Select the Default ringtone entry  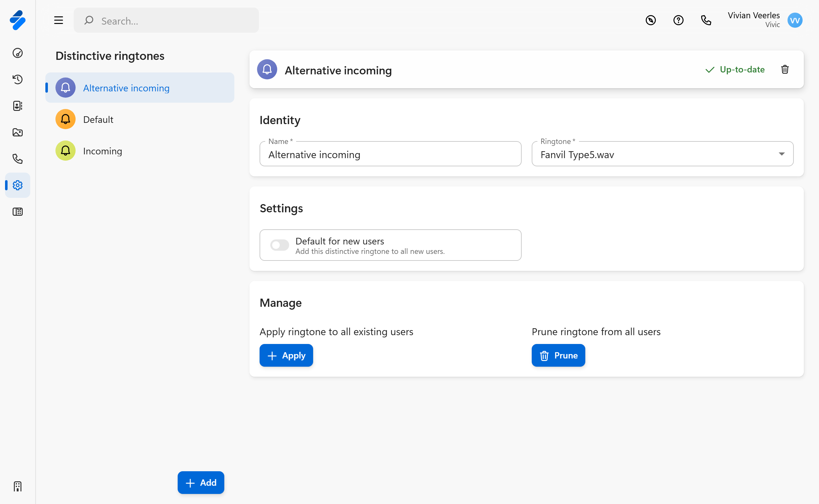[98, 119]
